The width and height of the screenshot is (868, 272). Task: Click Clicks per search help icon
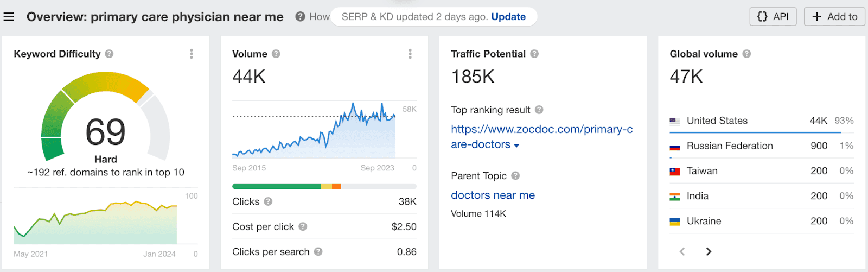pos(318,251)
